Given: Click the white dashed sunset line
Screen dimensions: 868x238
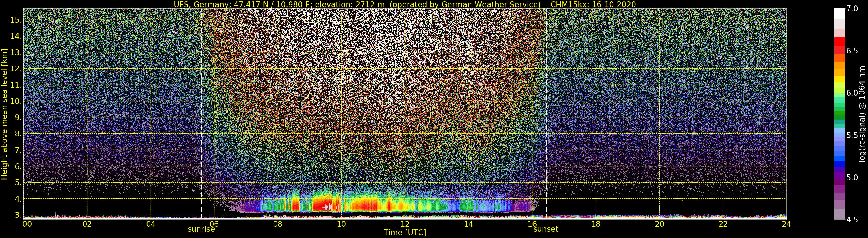Looking at the screenshot, I should tap(546, 101).
